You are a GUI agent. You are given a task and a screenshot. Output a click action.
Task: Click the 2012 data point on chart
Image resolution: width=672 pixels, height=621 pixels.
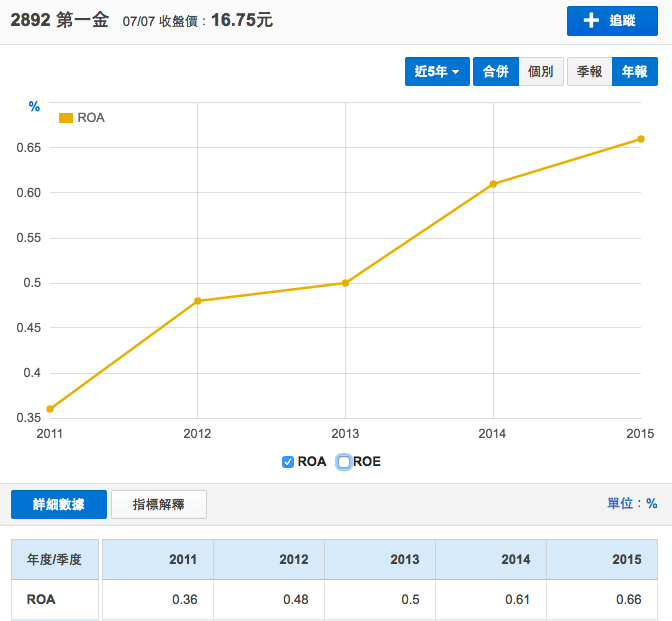[197, 301]
